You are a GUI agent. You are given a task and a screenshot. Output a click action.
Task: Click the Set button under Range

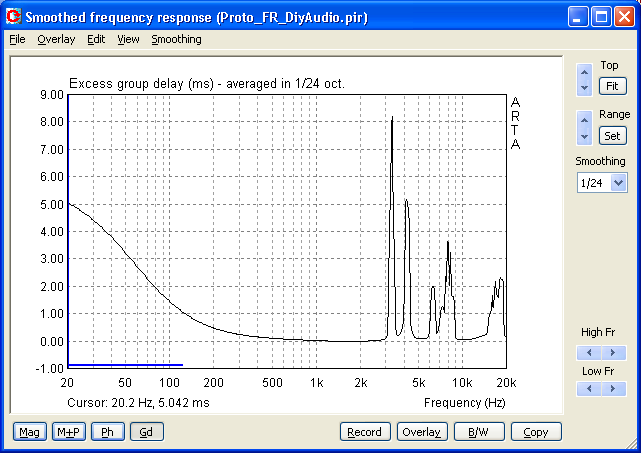(x=612, y=136)
